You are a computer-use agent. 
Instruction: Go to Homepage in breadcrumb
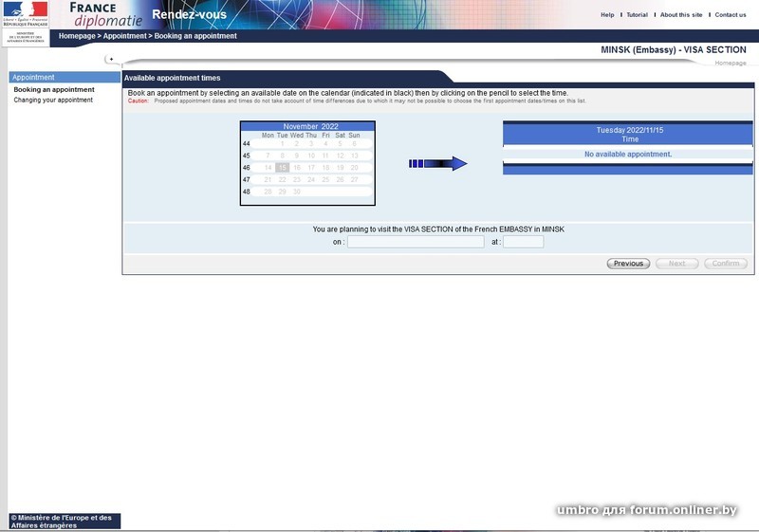click(x=77, y=36)
